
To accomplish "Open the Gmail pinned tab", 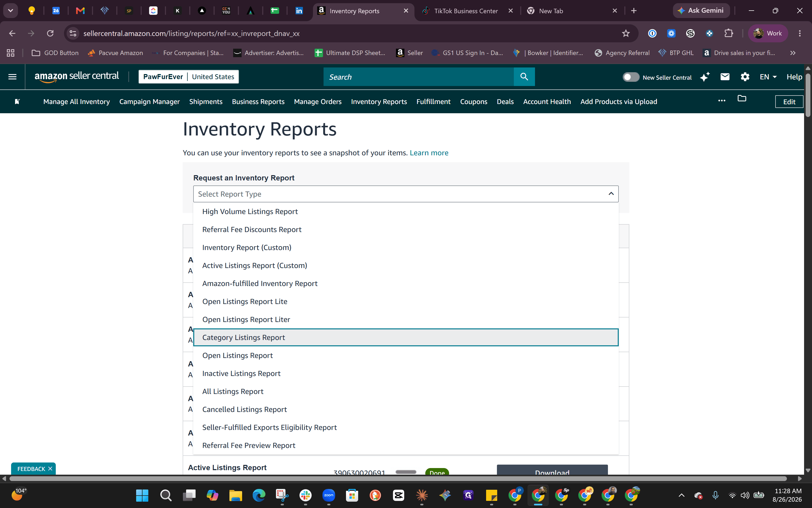I will coord(80,11).
